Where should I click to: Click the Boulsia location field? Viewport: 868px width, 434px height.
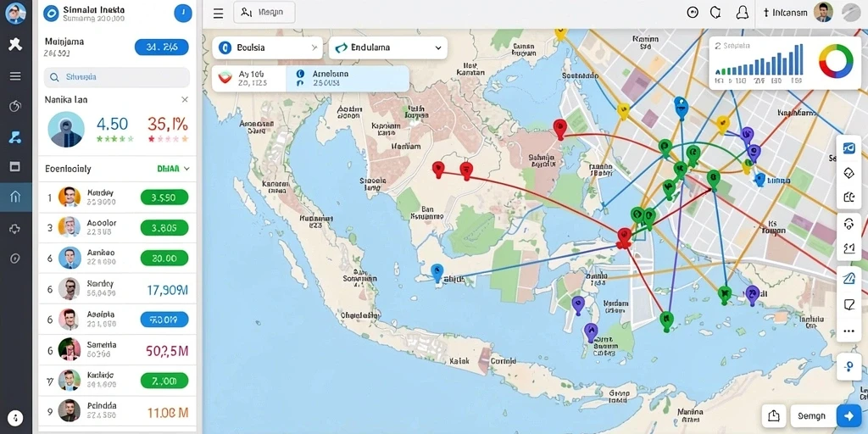(x=267, y=47)
